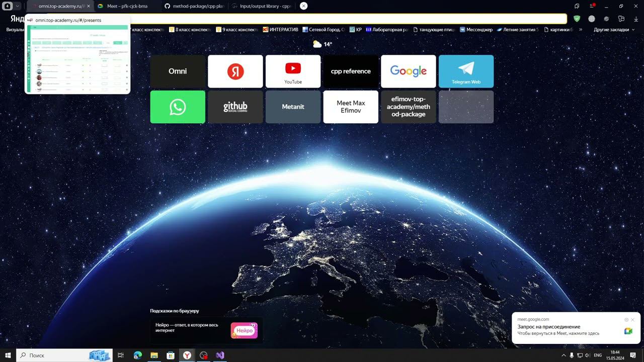Image resolution: width=644 pixels, height=362 pixels.
Task: Show hidden system tray icons
Action: [563, 355]
